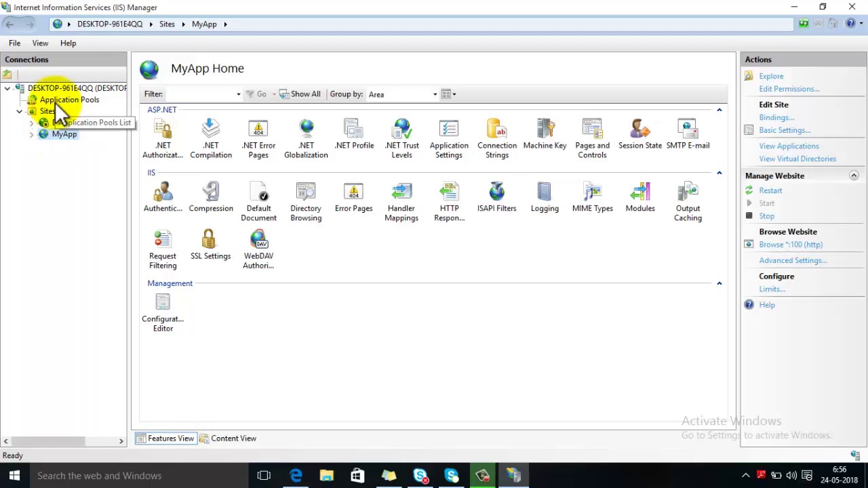Open Default Document feature
This screenshot has width=868, height=488.
(x=258, y=202)
